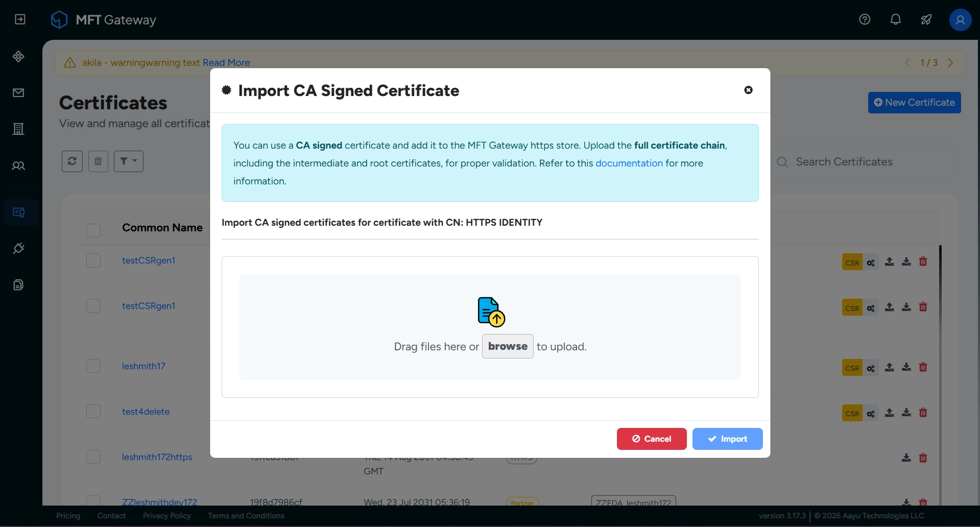This screenshot has height=527, width=980.
Task: Click the upload icon on leshmith17 row
Action: click(890, 367)
